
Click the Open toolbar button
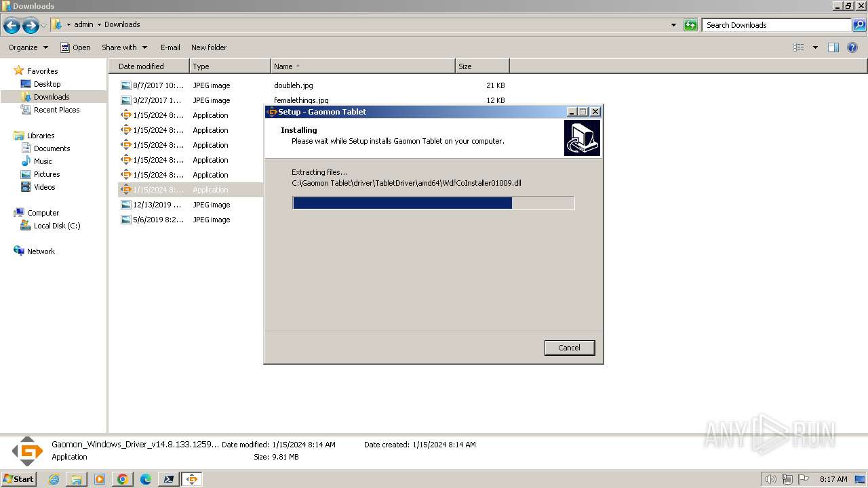coord(75,47)
